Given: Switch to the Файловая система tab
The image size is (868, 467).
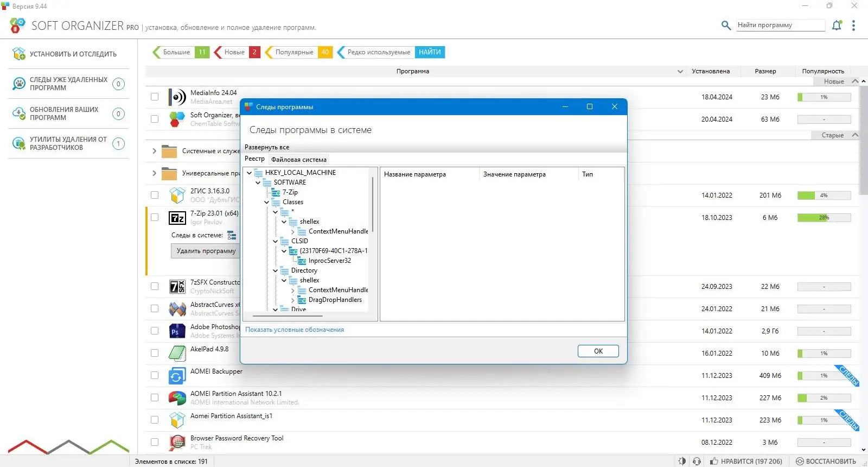Looking at the screenshot, I should [x=299, y=160].
